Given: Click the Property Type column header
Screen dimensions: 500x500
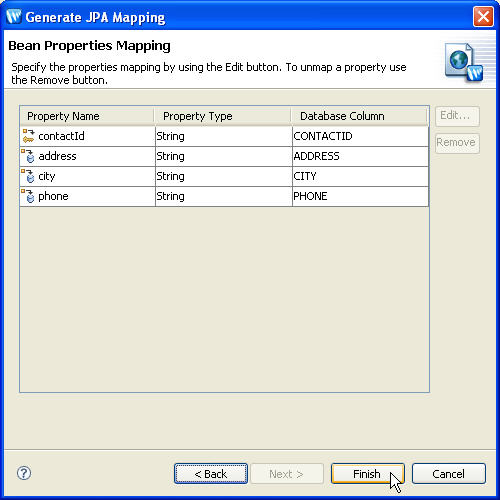Looking at the screenshot, I should click(x=223, y=116).
